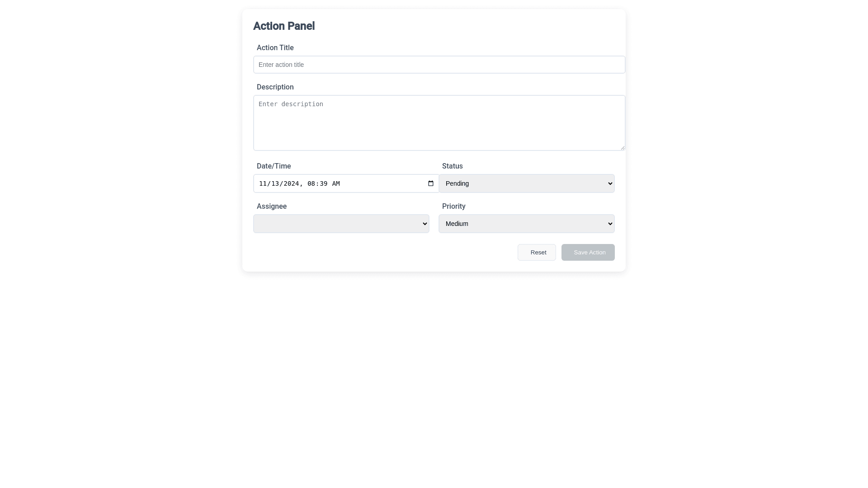Image resolution: width=868 pixels, height=488 pixels.
Task: Click the Action Title input field
Action: (x=439, y=65)
